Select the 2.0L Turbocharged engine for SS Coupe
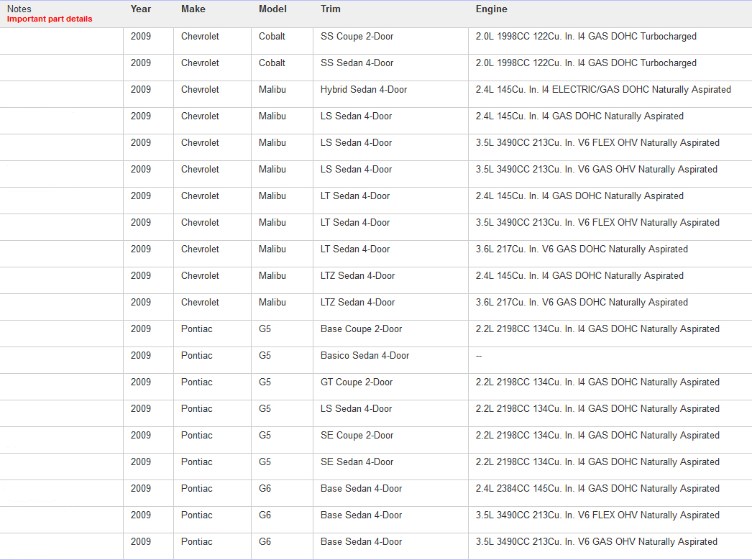This screenshot has height=560, width=752. 586,37
